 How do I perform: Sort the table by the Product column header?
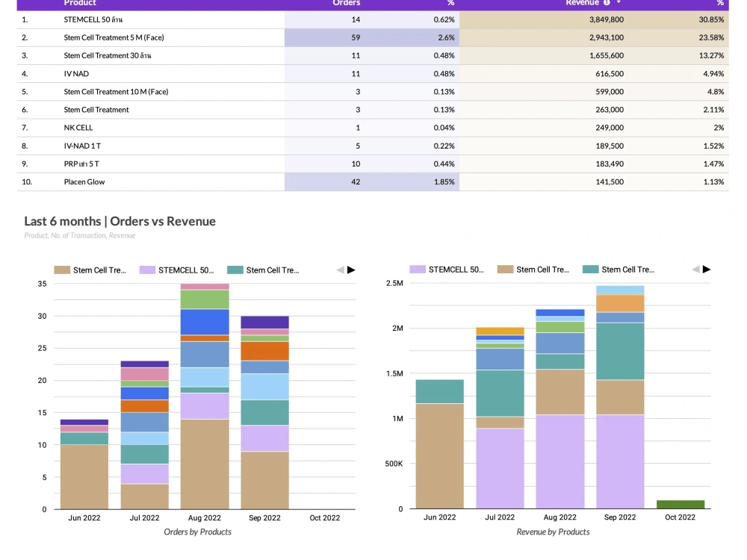coord(80,3)
